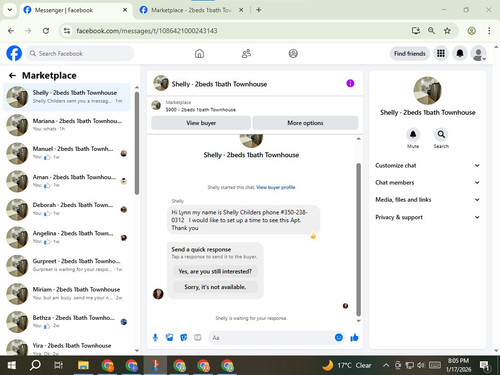Mute the conversation with bell icon
This screenshot has height=375, width=500.
pyautogui.click(x=413, y=135)
